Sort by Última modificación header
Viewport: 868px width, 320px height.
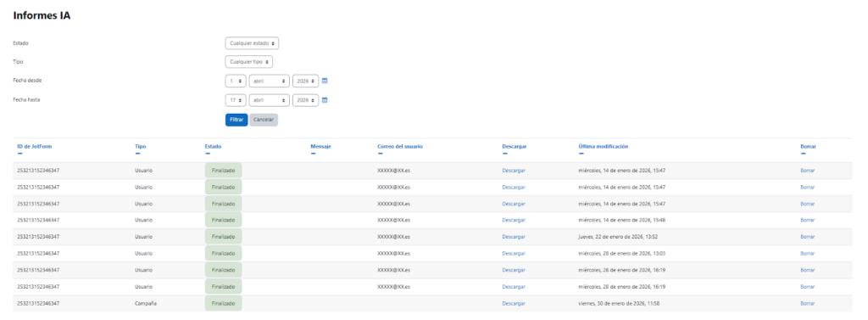click(604, 146)
